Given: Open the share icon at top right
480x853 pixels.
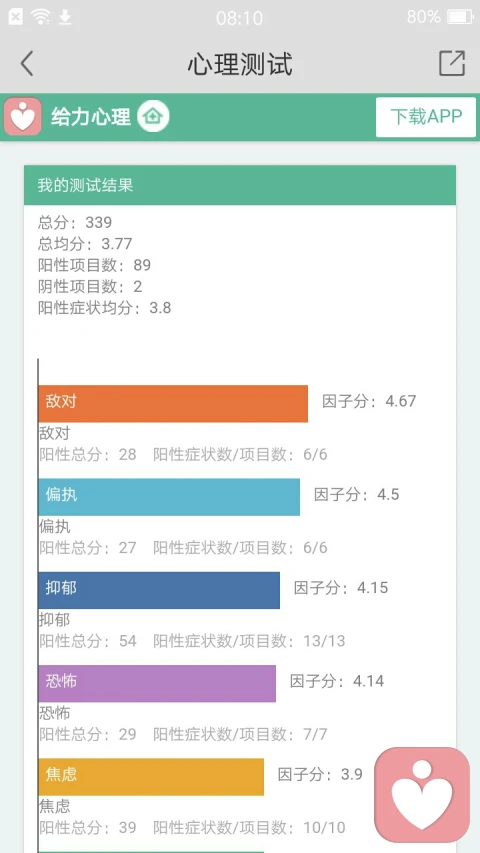Looking at the screenshot, I should 452,63.
